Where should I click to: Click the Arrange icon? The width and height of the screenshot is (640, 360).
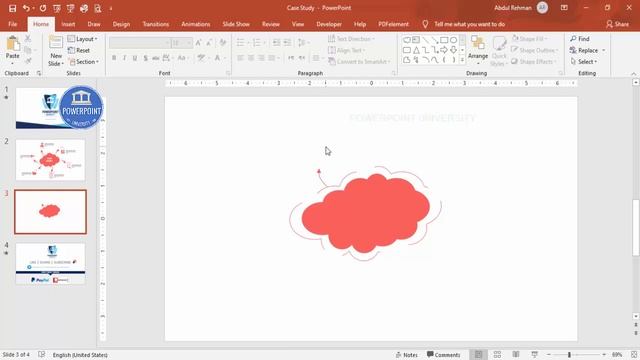[x=478, y=43]
